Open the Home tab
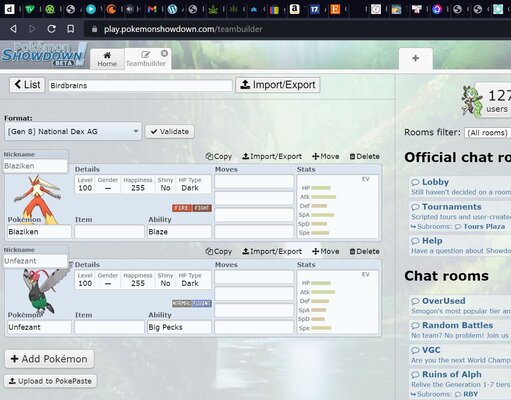 click(107, 59)
